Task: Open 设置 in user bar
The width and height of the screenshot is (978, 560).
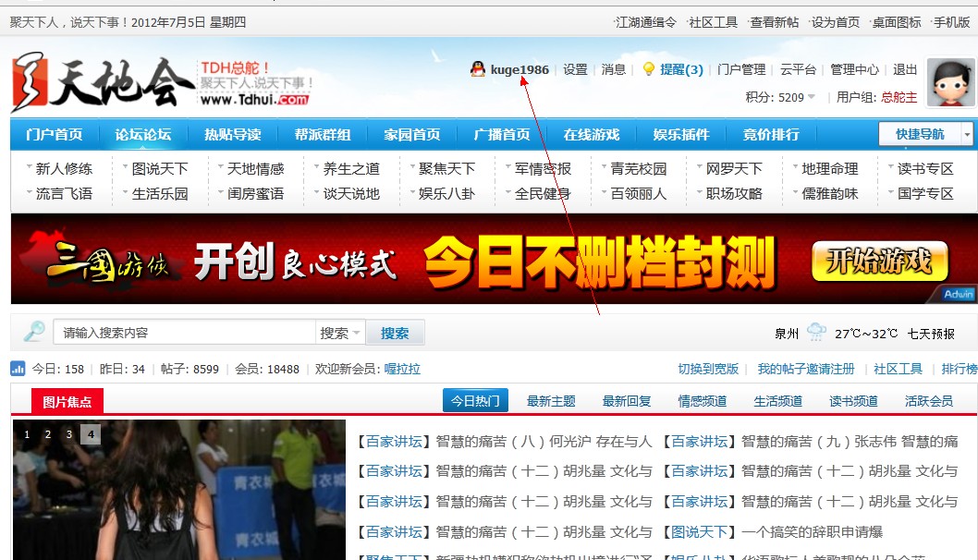Action: pos(575,69)
